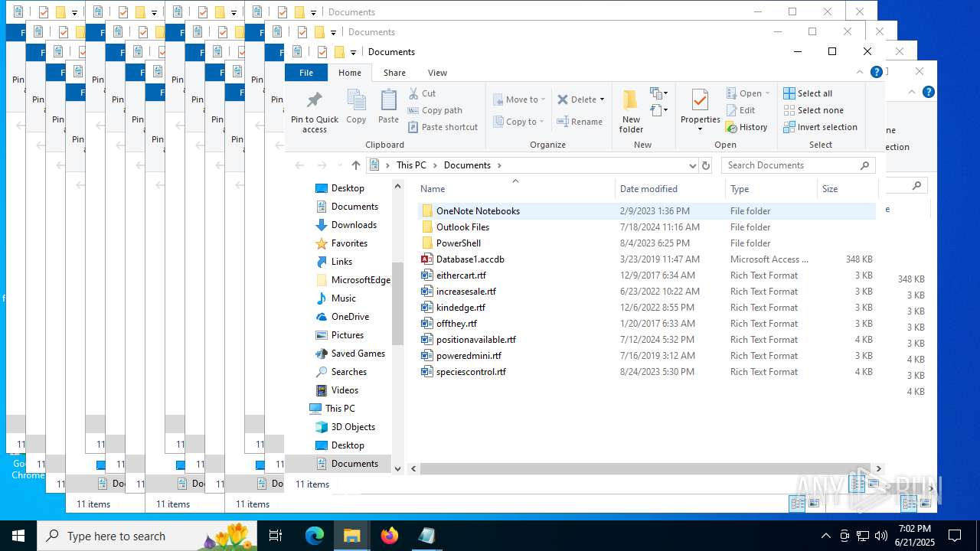The width and height of the screenshot is (980, 551).
Task: Switch to the Share ribbon tab
Action: point(394,73)
